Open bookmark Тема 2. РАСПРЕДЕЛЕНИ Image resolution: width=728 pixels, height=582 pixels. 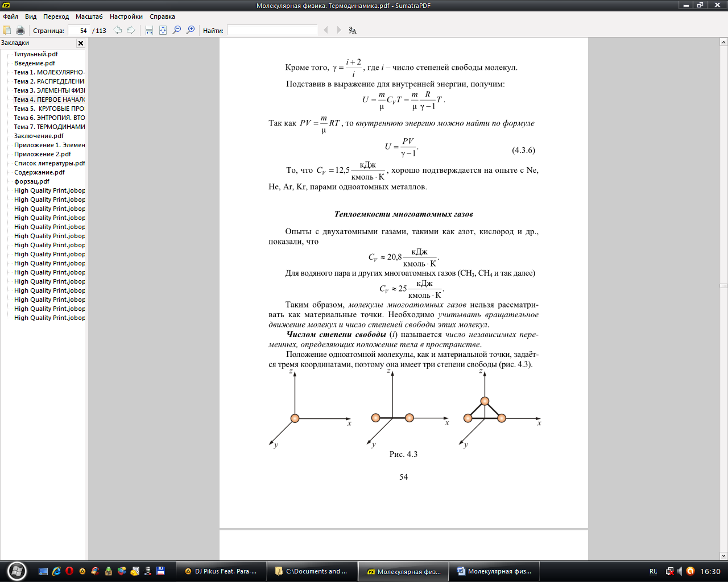[x=49, y=81]
